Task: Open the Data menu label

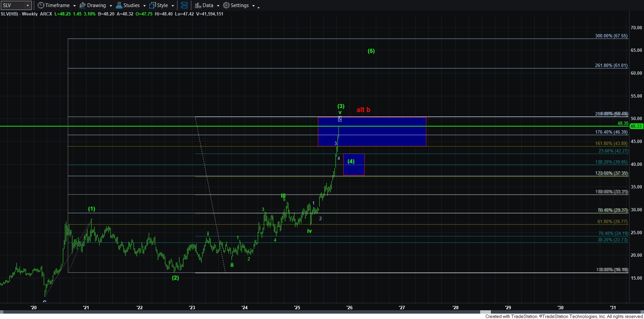Action: point(208,5)
